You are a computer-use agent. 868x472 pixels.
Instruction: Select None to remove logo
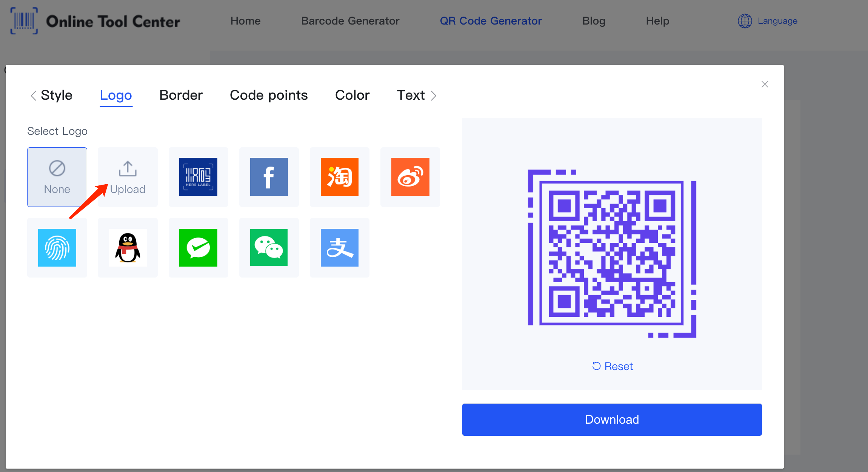57,177
